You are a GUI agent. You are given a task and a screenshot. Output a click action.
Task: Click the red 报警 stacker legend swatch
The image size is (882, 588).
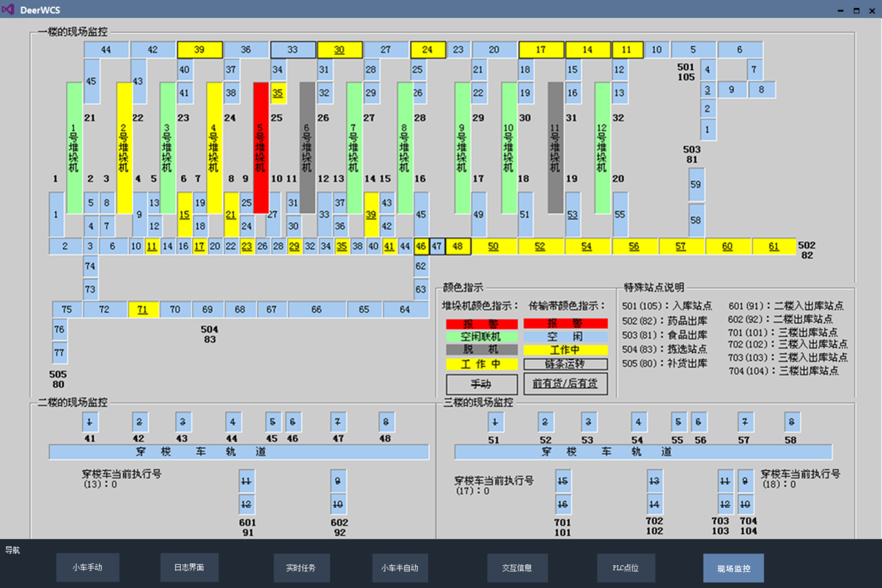click(481, 324)
